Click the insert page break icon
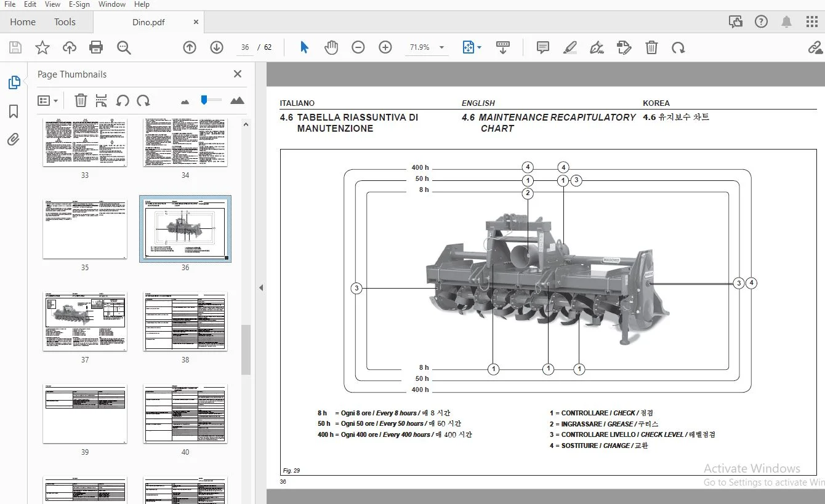825x504 pixels. (102, 100)
